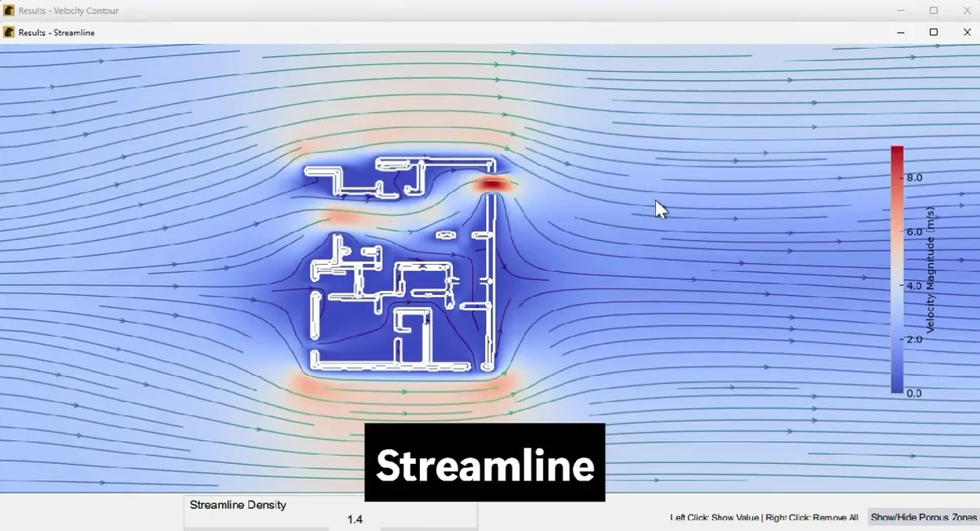Screen dimensions: 980x531
Task: Toggle Show/Hide Porous Zones button
Action: coord(924,517)
